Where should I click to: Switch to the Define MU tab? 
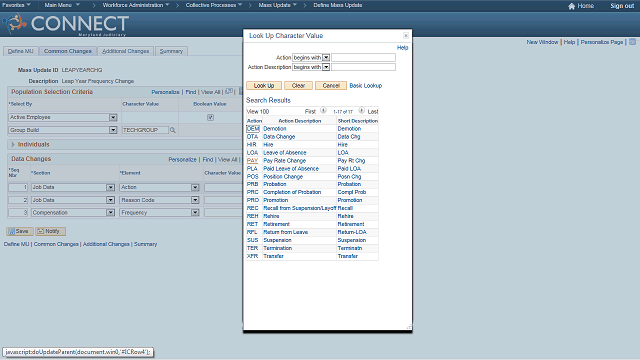point(21,51)
